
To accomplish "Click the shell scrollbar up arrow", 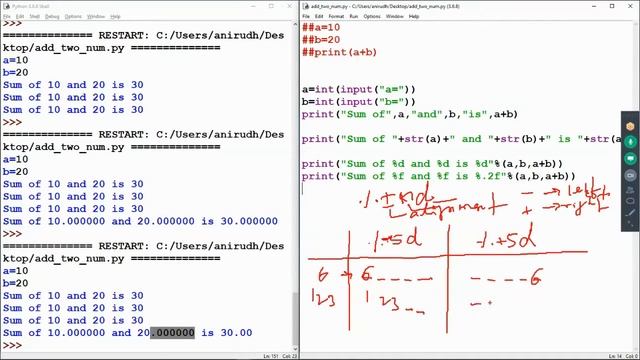I will 296,25.
